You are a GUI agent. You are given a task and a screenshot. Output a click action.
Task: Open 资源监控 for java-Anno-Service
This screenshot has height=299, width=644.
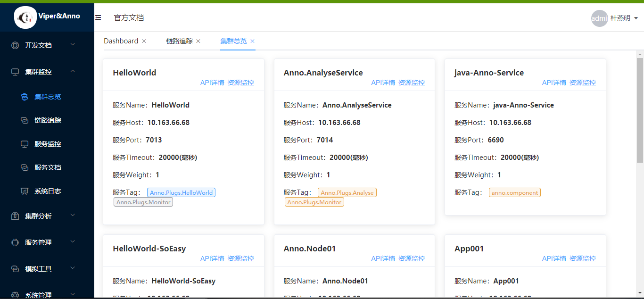coord(583,83)
